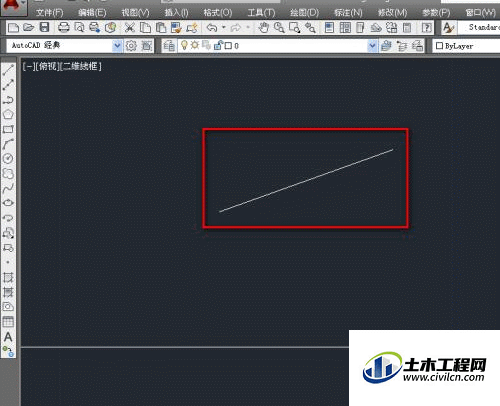This screenshot has width=500, height=406.
Task: Open Workspace Settings gear icon
Action: pyautogui.click(x=131, y=46)
